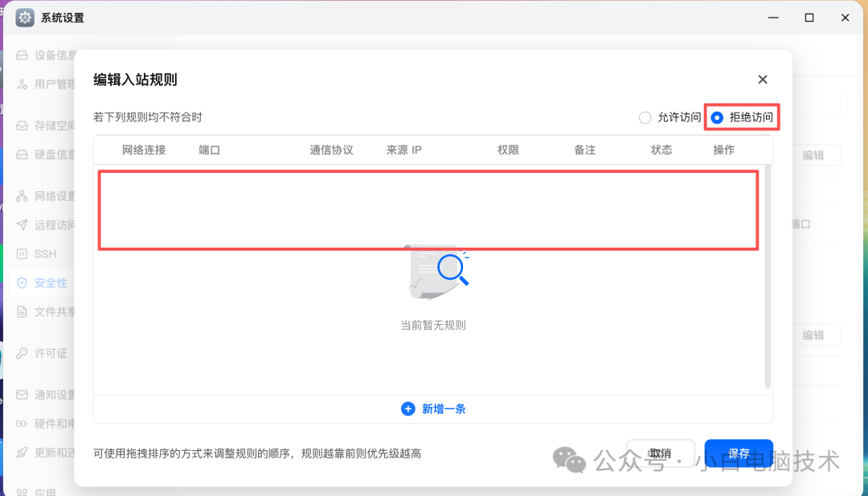
Task: Click the rules list vertical scrollbar
Action: click(768, 277)
